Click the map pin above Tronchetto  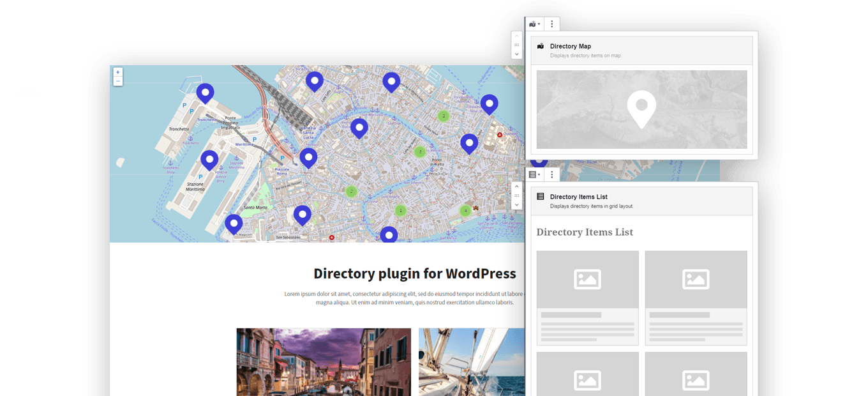tap(205, 93)
